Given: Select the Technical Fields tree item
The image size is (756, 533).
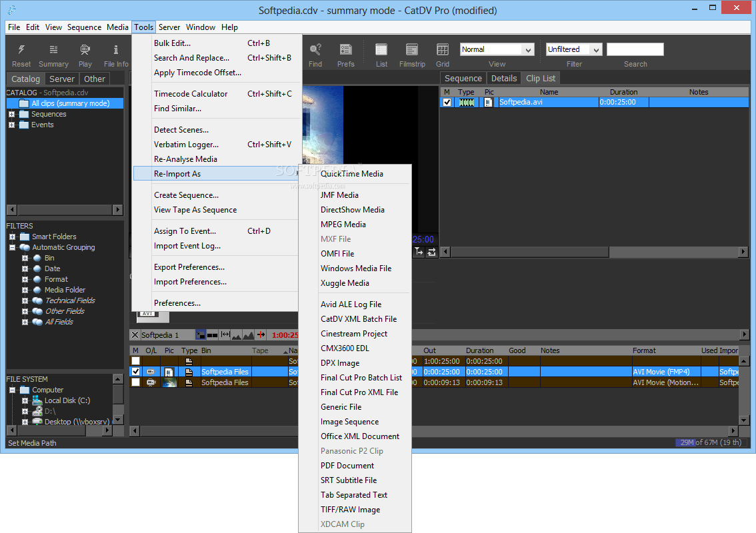Looking at the screenshot, I should click(70, 300).
